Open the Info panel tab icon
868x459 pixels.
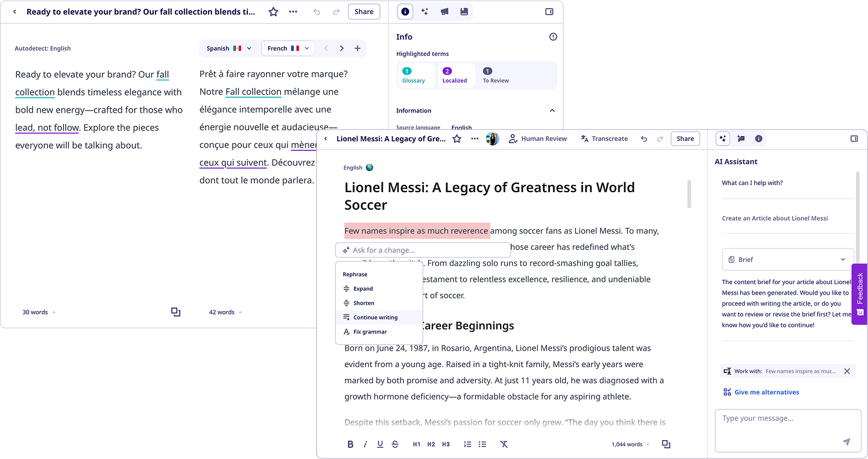pyautogui.click(x=405, y=12)
